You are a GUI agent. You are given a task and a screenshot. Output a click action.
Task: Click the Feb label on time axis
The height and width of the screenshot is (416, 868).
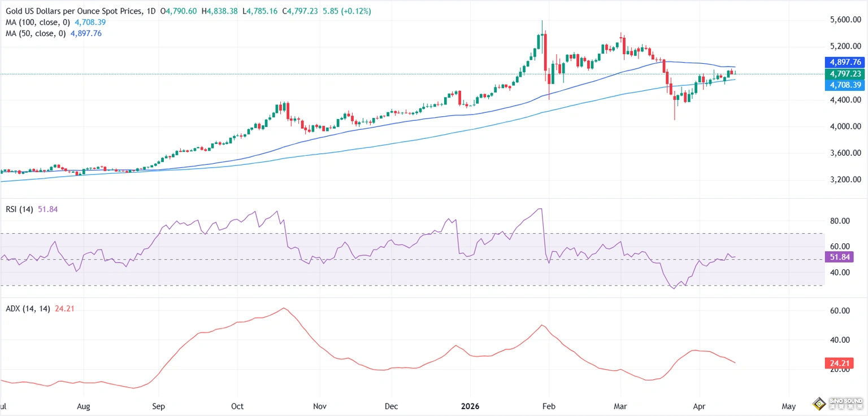pyautogui.click(x=548, y=406)
